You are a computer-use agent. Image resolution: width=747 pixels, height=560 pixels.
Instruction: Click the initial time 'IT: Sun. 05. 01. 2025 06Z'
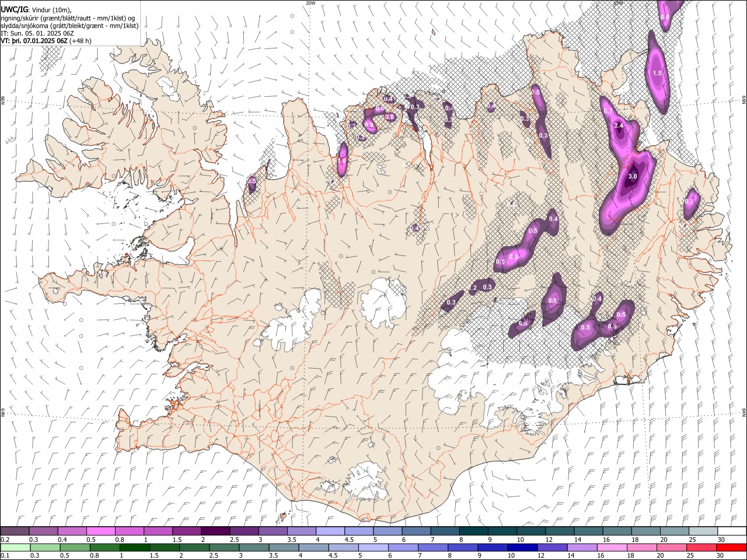click(37, 33)
